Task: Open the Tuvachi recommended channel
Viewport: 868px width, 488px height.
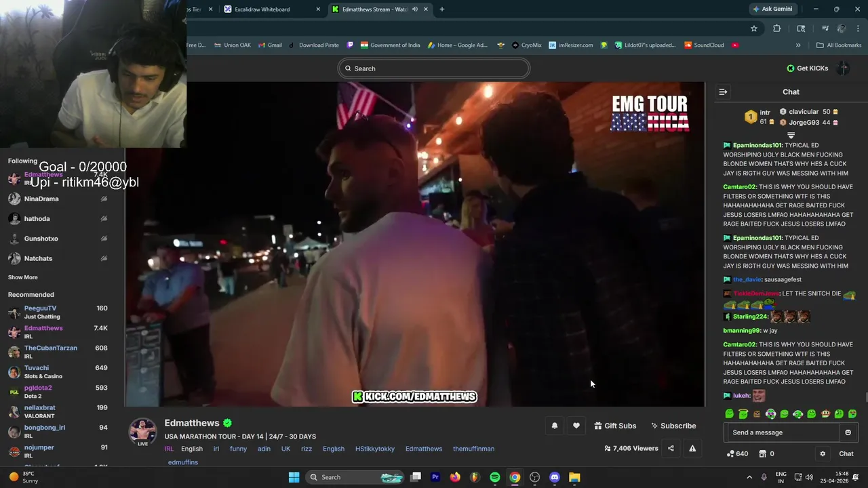Action: [x=58, y=372]
